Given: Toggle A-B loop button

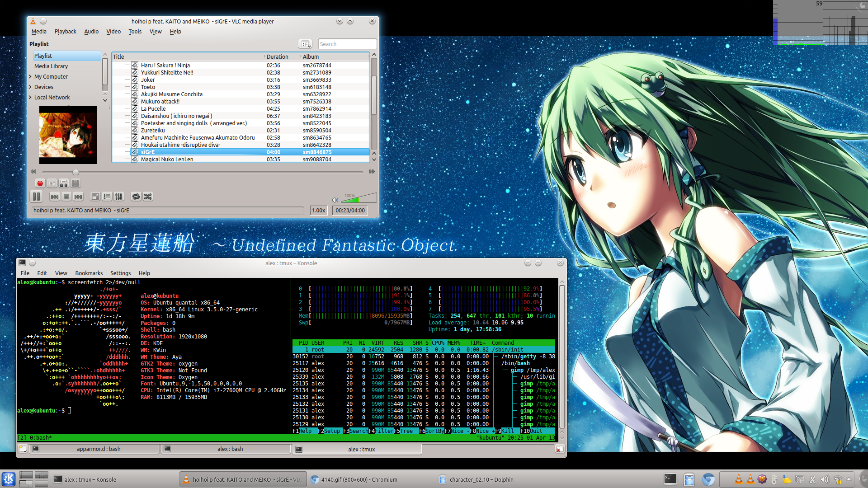Looking at the screenshot, I should (x=64, y=183).
